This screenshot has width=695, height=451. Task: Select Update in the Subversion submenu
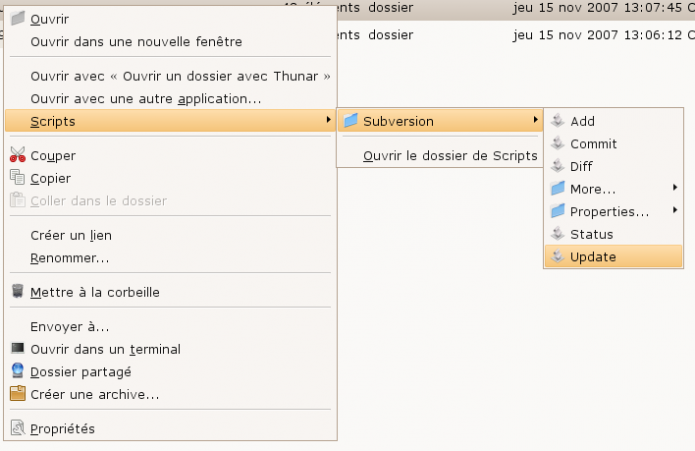[593, 257]
